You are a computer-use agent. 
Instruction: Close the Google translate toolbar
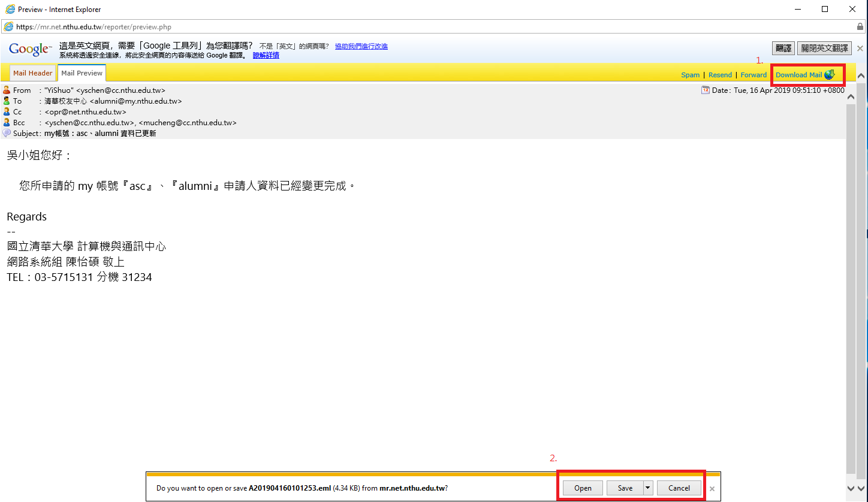[x=860, y=49]
